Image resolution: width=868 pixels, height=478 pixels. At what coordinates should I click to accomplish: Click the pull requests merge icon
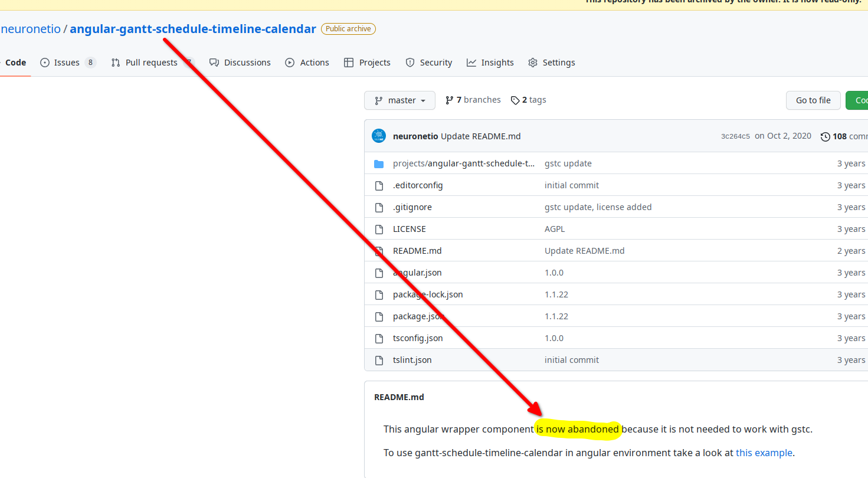click(x=114, y=62)
